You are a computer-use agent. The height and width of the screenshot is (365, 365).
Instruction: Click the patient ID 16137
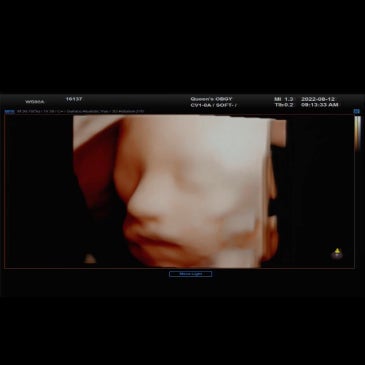click(x=74, y=99)
